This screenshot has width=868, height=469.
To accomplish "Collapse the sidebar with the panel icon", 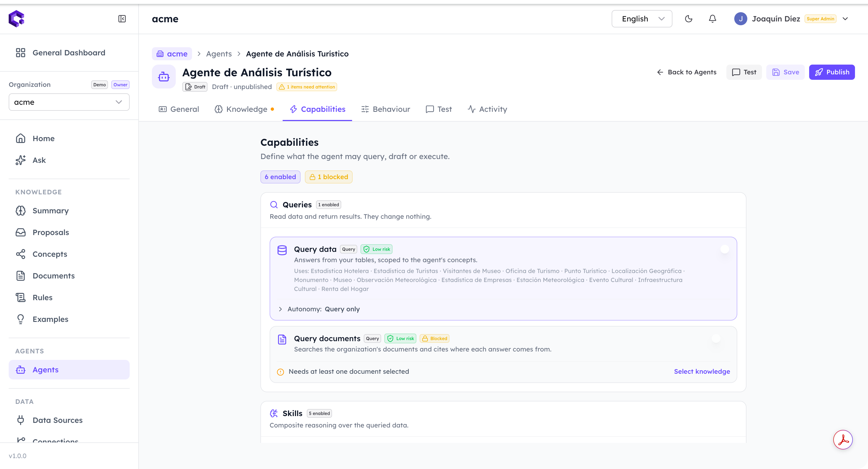I will (122, 19).
